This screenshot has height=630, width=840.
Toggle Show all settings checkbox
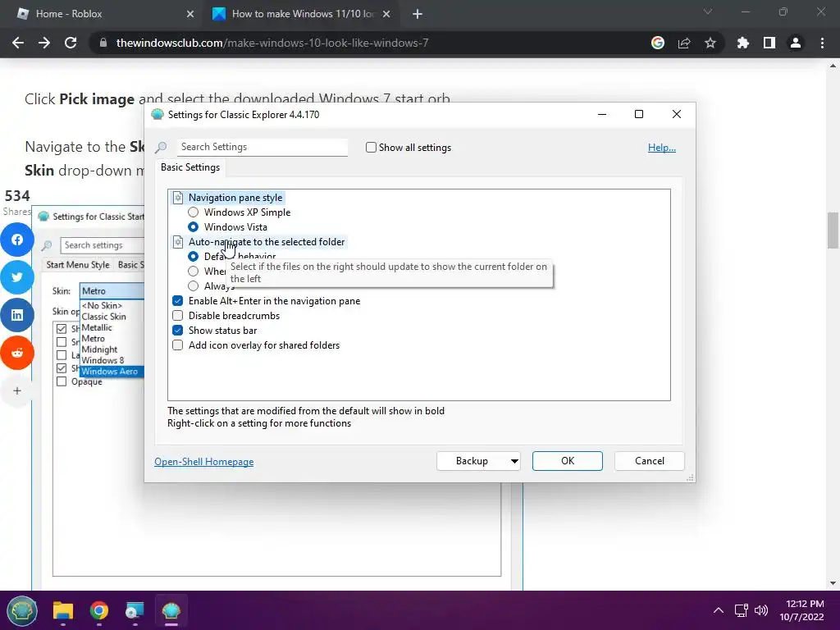pos(371,148)
